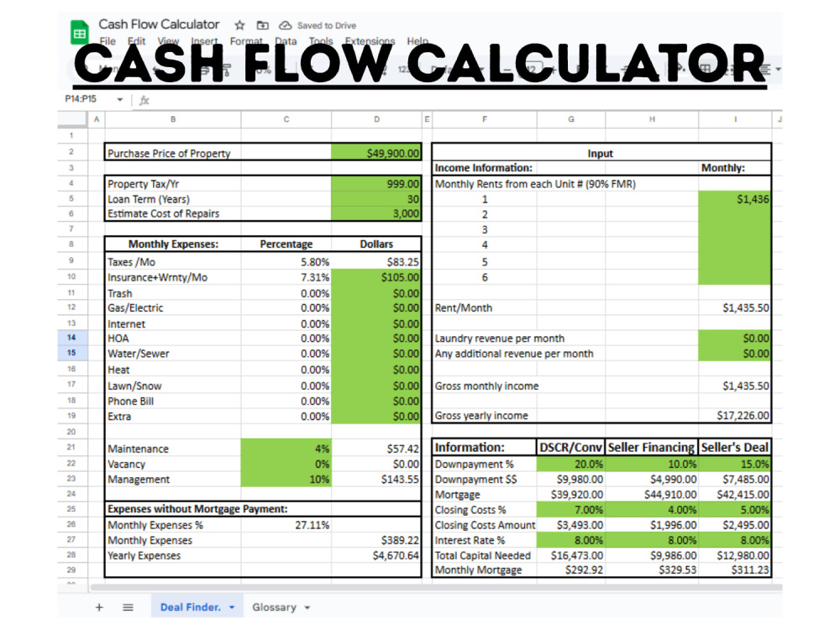Open the Data menu
The height and width of the screenshot is (630, 840).
pos(286,40)
